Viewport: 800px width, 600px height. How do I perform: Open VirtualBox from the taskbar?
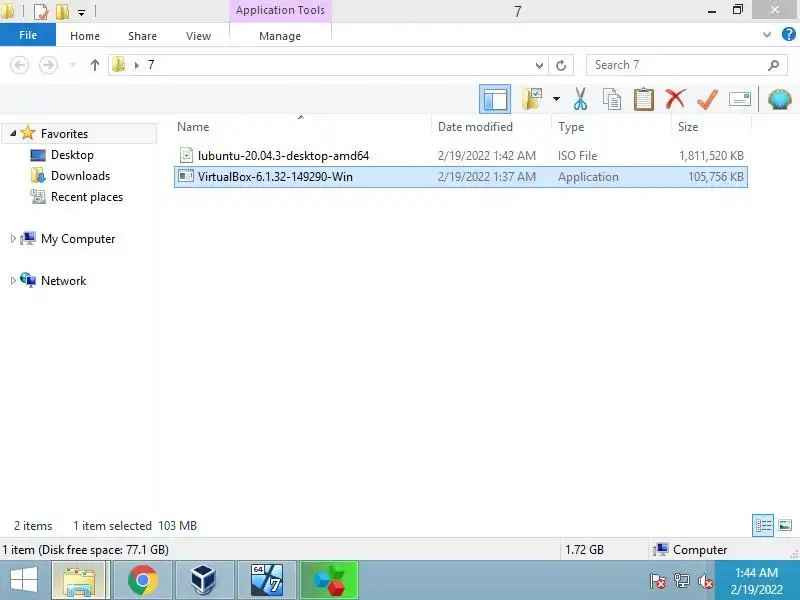click(x=204, y=580)
